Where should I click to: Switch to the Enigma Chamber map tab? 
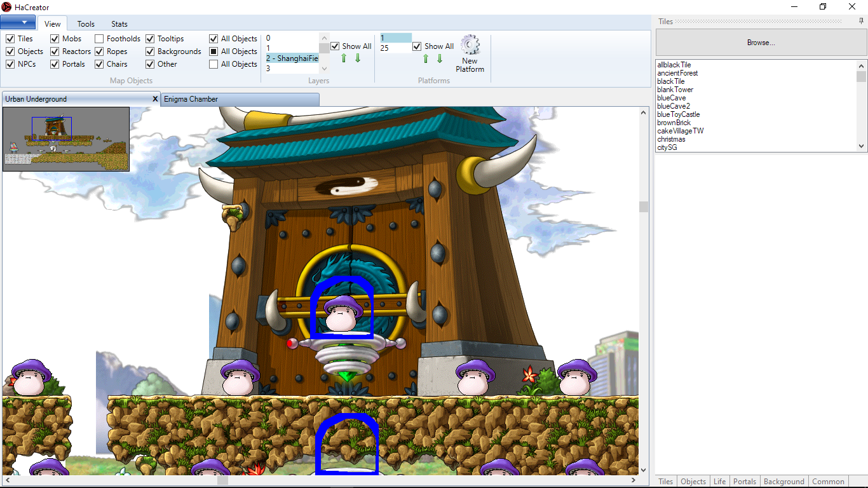[x=240, y=99]
